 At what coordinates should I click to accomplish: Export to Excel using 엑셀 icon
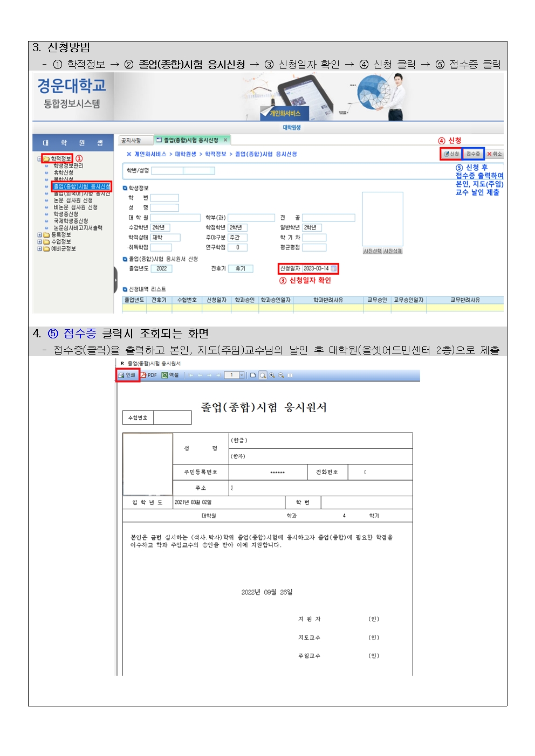click(x=170, y=375)
